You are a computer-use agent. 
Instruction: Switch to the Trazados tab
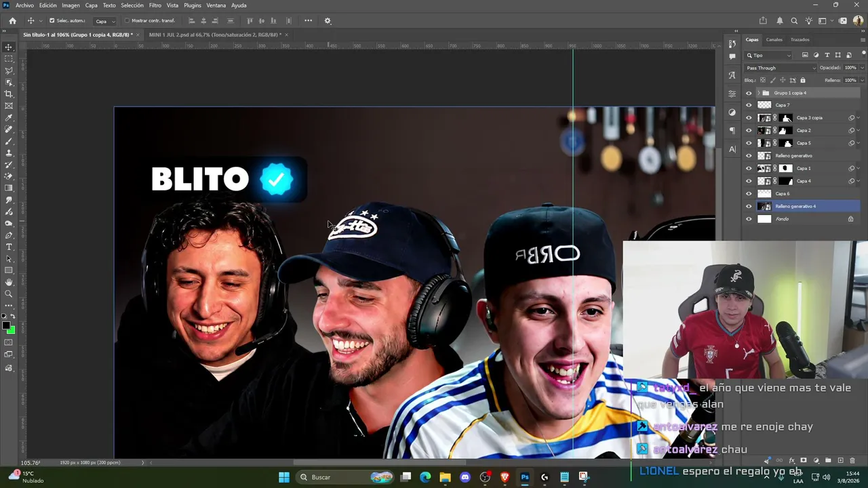point(800,39)
